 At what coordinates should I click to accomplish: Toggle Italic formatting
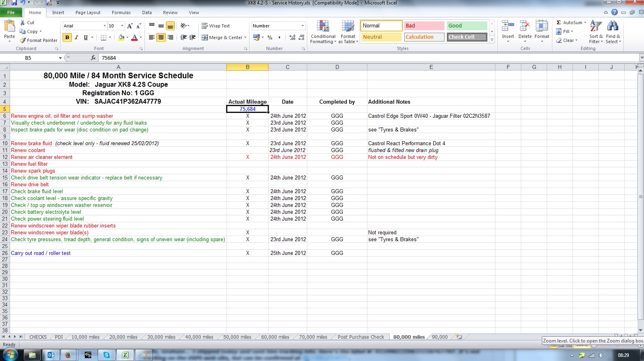click(76, 38)
